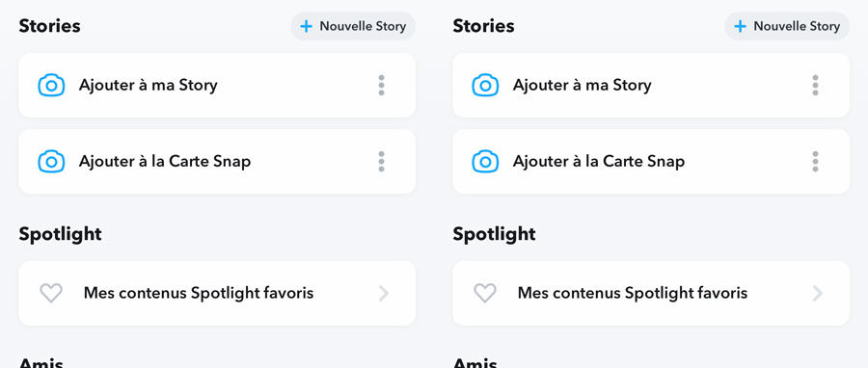The height and width of the screenshot is (368, 868).
Task: Tap camera icon beside right Ajouter à la Carte Snap
Action: coord(485,161)
